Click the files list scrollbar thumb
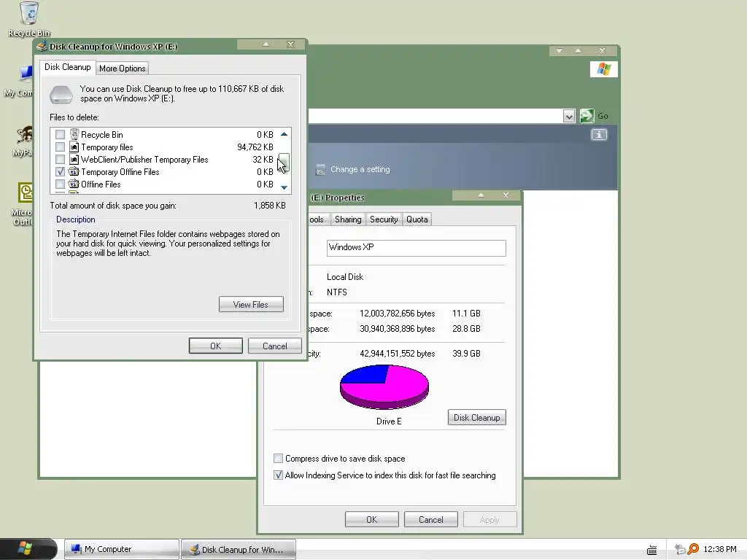747x560 pixels. 284,162
